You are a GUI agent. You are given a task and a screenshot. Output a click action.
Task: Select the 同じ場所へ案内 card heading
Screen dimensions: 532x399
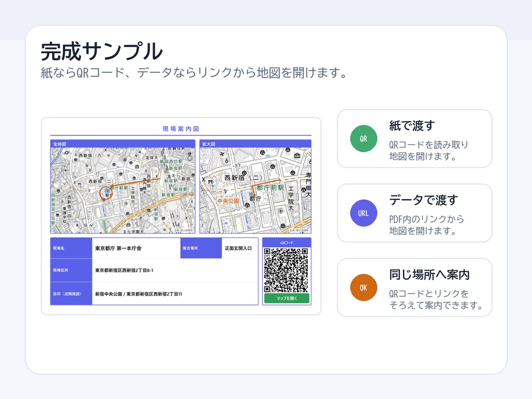pyautogui.click(x=429, y=274)
